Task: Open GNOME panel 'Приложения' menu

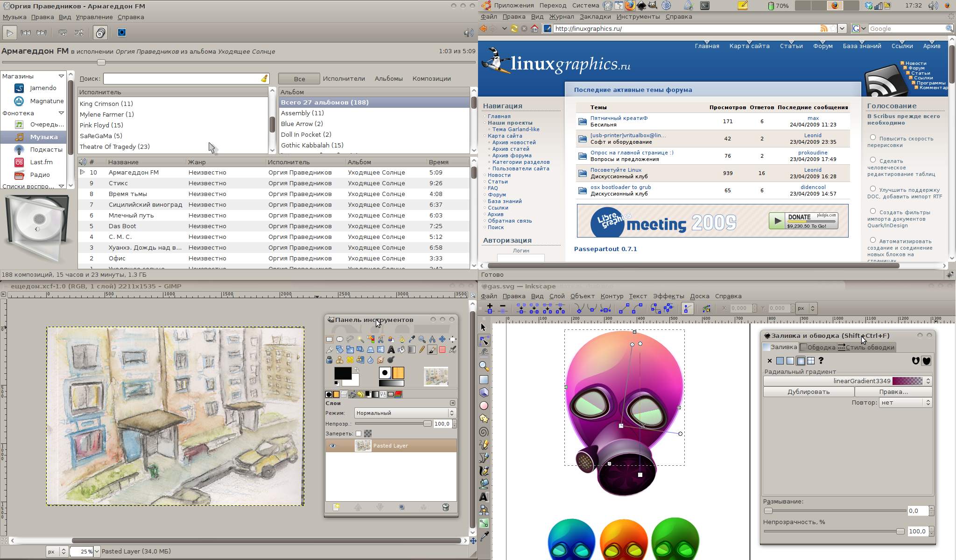Action: pos(513,6)
